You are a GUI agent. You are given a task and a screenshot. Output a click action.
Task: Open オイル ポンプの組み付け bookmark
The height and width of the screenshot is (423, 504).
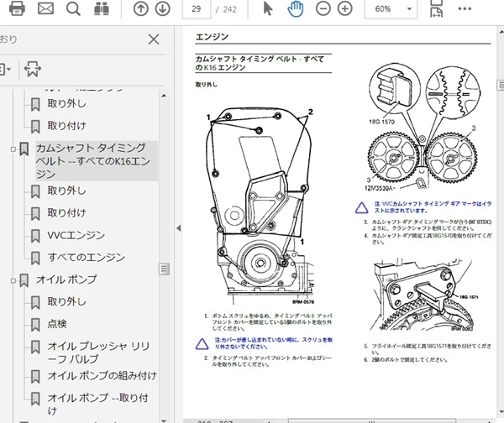(x=102, y=375)
